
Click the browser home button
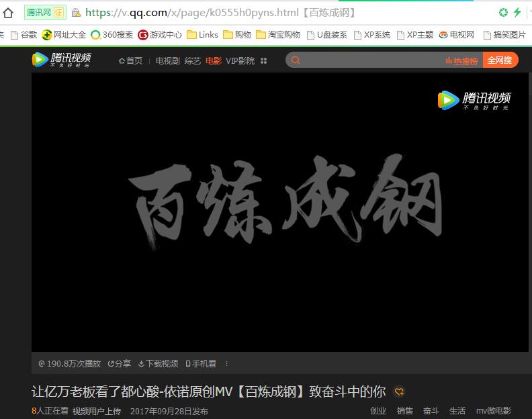[x=8, y=12]
